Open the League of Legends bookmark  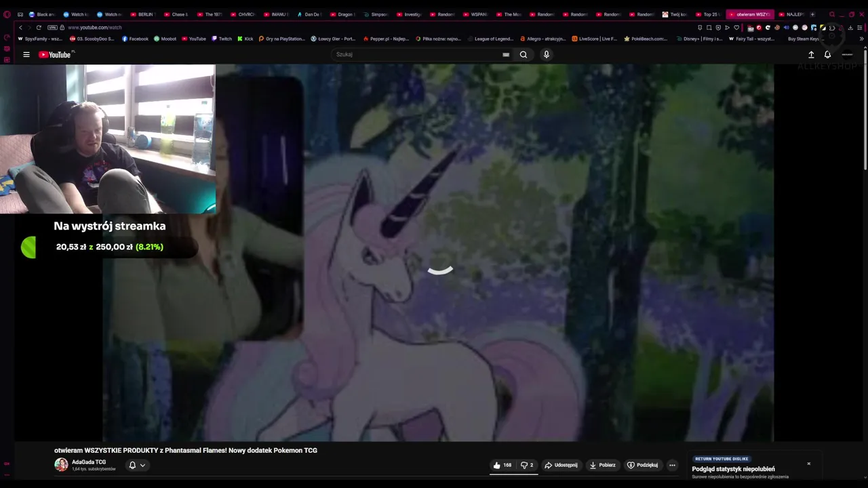click(490, 39)
